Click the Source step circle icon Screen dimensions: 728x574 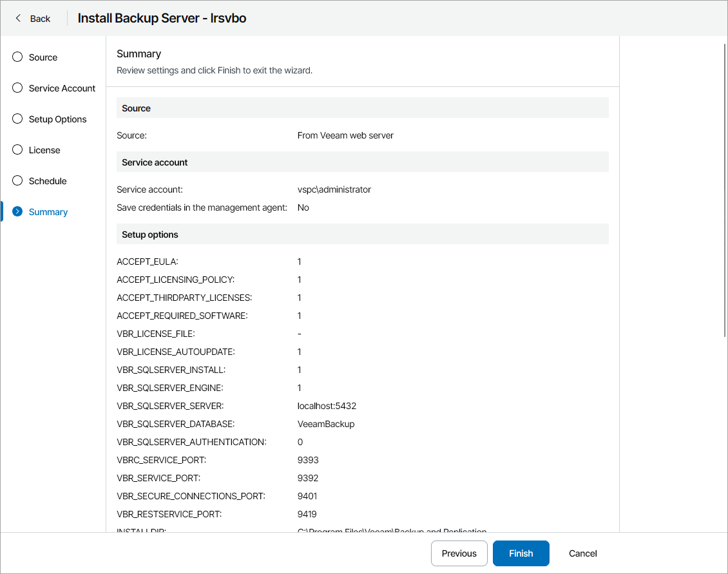tap(17, 57)
